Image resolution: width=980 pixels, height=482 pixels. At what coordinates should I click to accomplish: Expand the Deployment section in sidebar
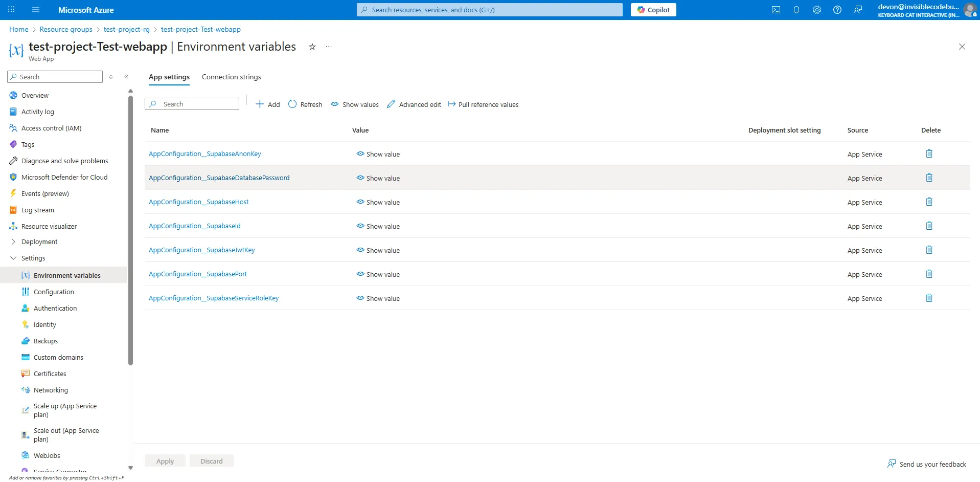(13, 242)
